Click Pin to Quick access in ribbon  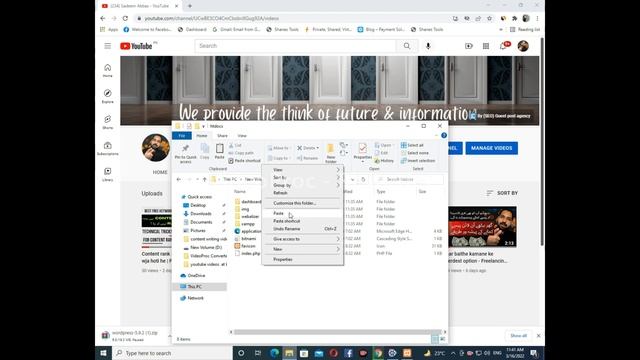(185, 153)
